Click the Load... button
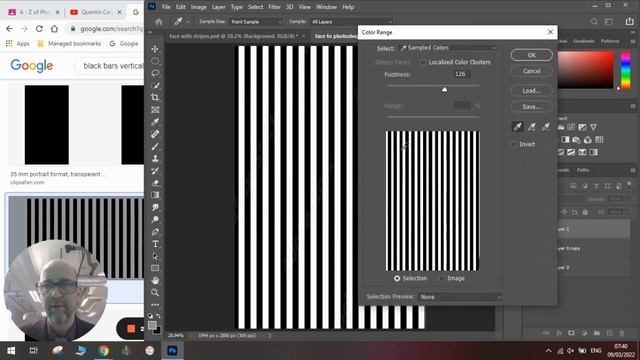The image size is (640, 360). tap(531, 91)
